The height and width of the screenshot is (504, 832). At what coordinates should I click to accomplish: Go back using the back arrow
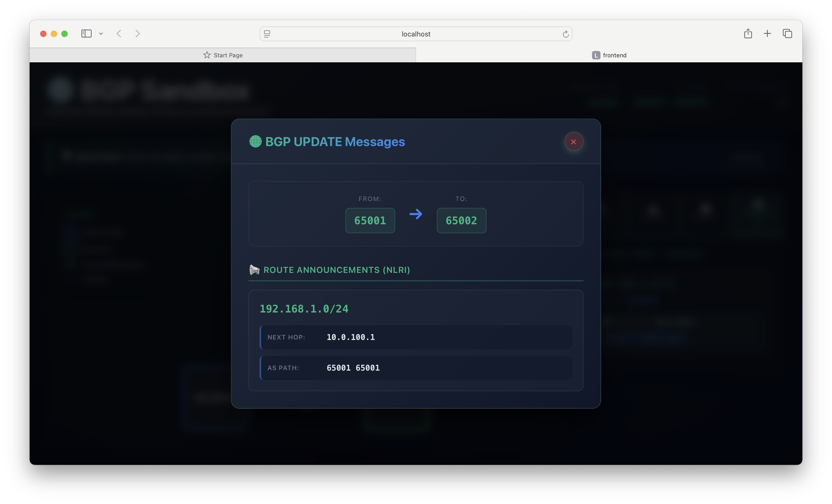coord(119,34)
